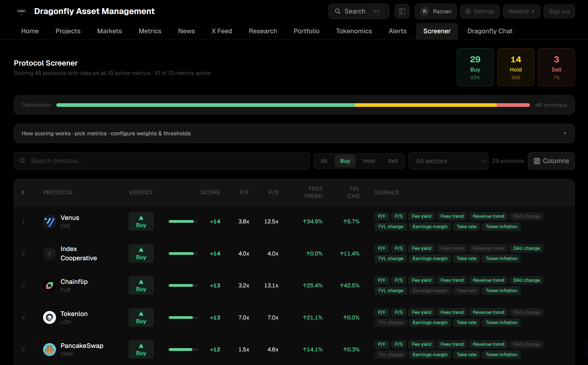
Task: Click PancakeSwap Buy verdict badge
Action: click(141, 349)
